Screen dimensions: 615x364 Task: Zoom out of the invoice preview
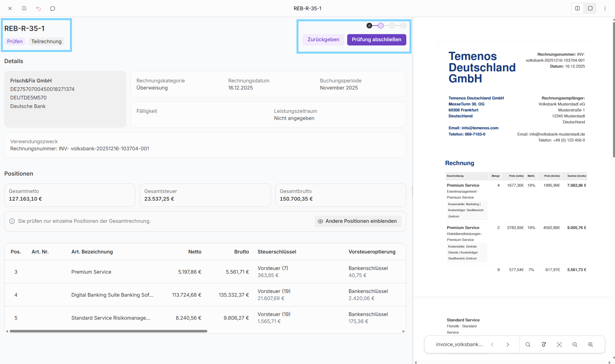click(575, 344)
